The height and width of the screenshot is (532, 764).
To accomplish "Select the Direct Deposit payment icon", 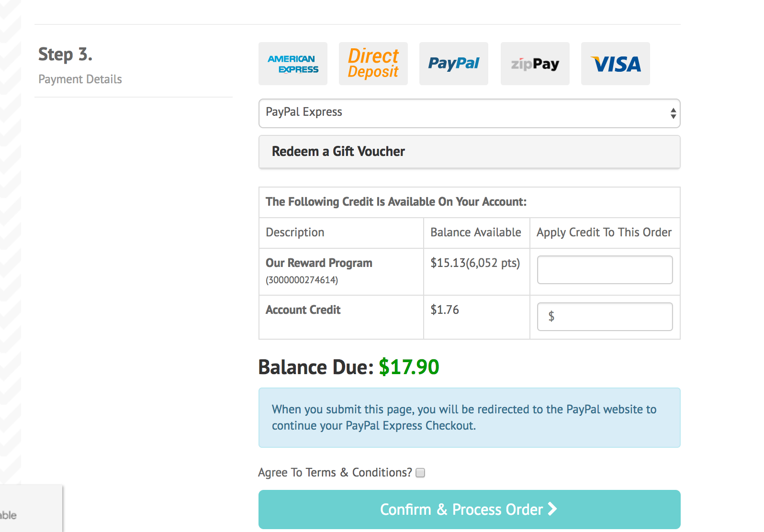I will 373,64.
